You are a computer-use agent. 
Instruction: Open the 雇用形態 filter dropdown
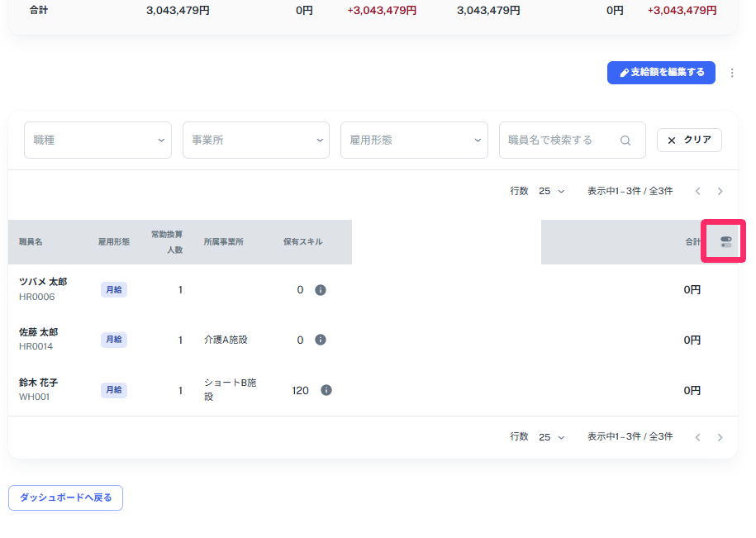(x=413, y=140)
